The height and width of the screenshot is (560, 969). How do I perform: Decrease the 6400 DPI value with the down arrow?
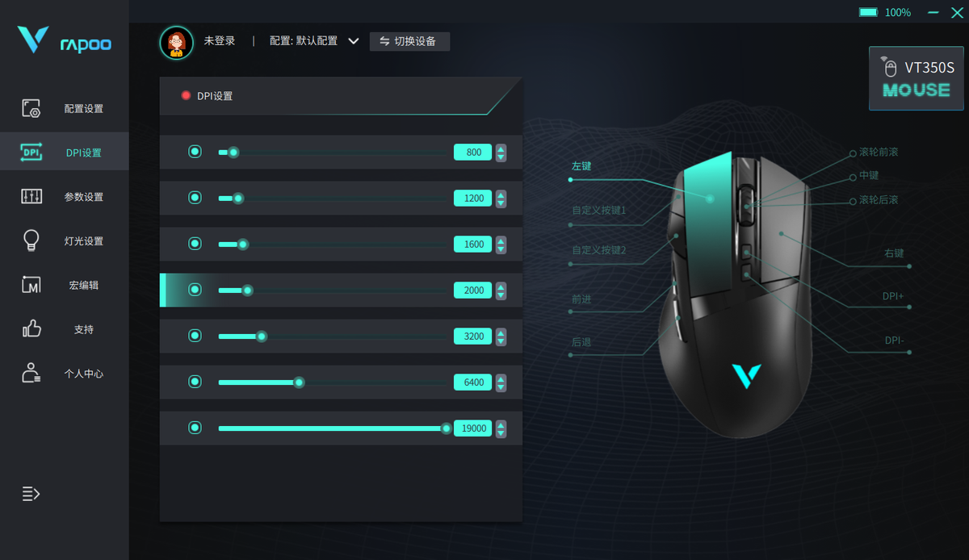pyautogui.click(x=501, y=387)
